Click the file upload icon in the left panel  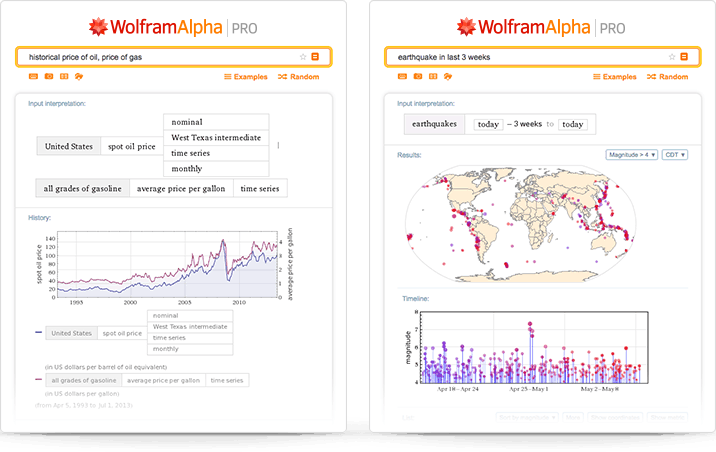point(78,76)
